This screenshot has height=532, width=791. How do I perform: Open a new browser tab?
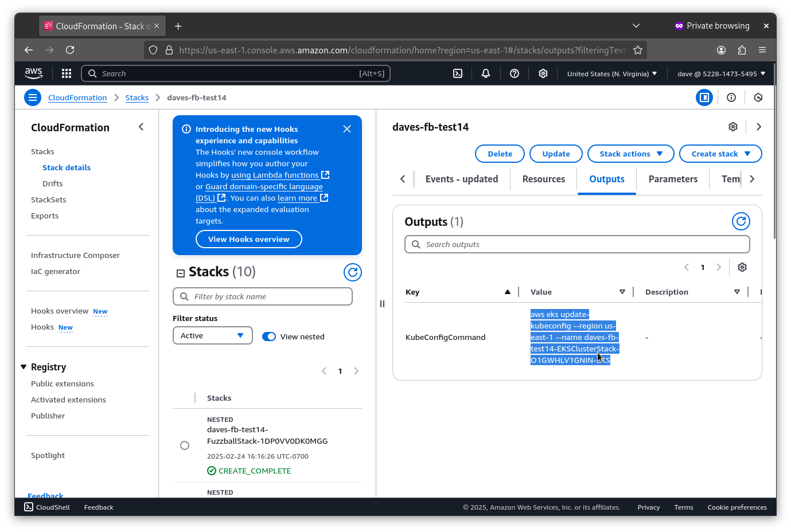(x=178, y=26)
